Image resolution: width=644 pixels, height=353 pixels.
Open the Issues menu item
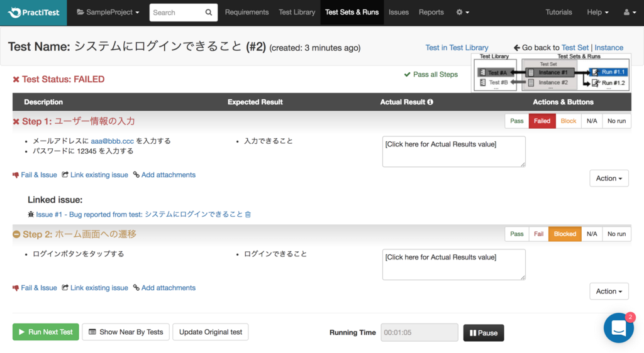click(398, 13)
